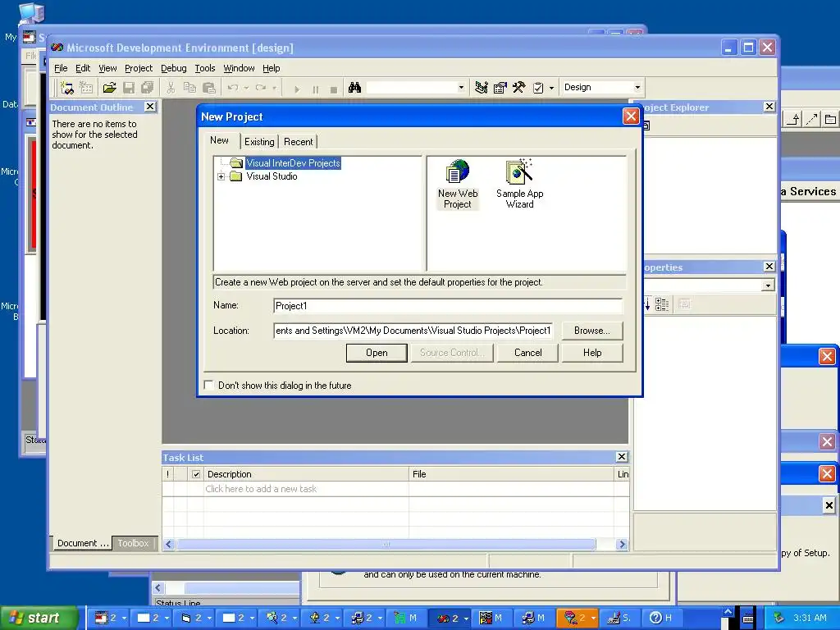
Task: Click the checkmark column header in Task List
Action: pyautogui.click(x=196, y=474)
